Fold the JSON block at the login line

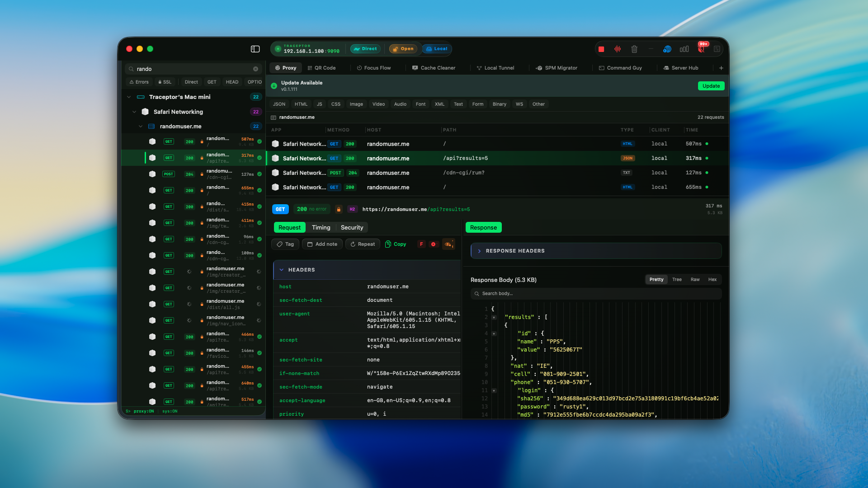click(x=494, y=390)
